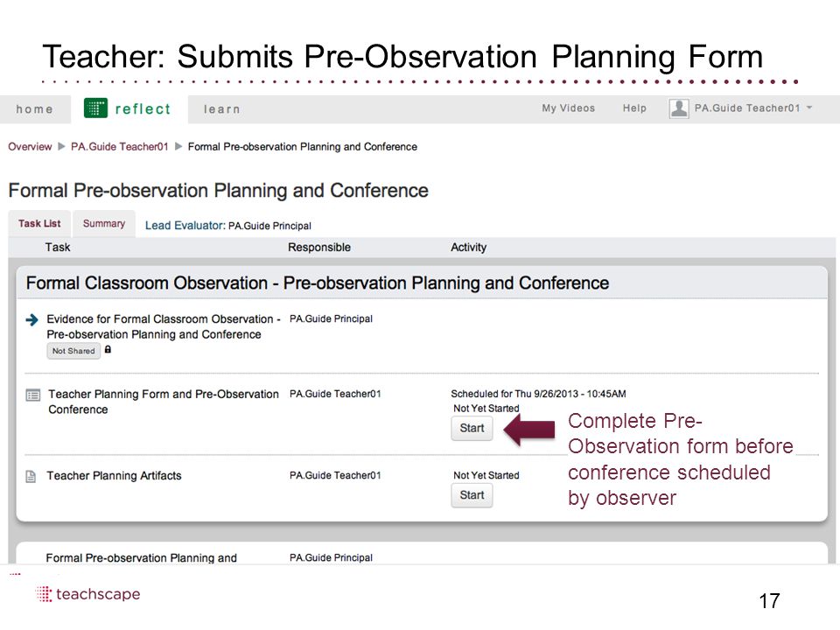Click the teachscape logo in the footer
The width and height of the screenshot is (840, 630).
(x=87, y=593)
